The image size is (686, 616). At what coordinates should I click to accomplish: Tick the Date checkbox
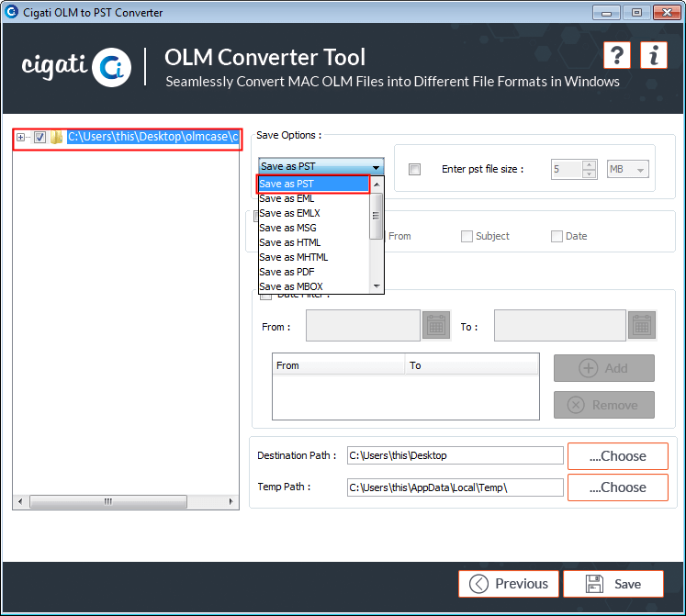click(557, 236)
